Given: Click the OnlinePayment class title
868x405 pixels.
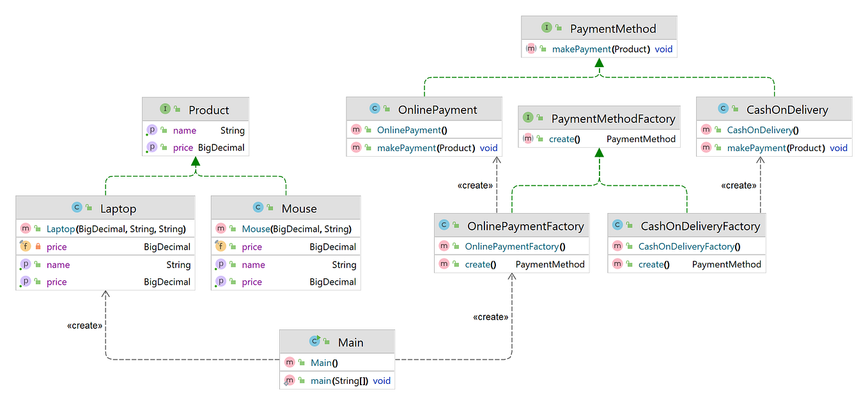Looking at the screenshot, I should 438,109.
